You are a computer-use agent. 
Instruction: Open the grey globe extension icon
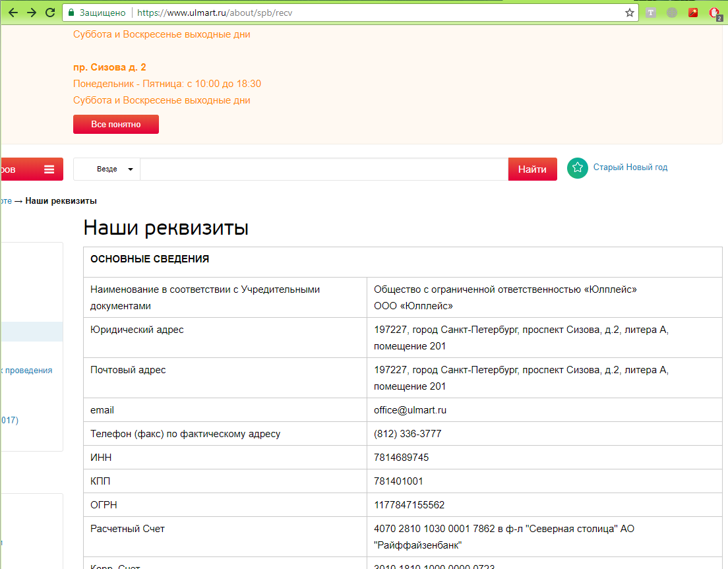click(672, 13)
